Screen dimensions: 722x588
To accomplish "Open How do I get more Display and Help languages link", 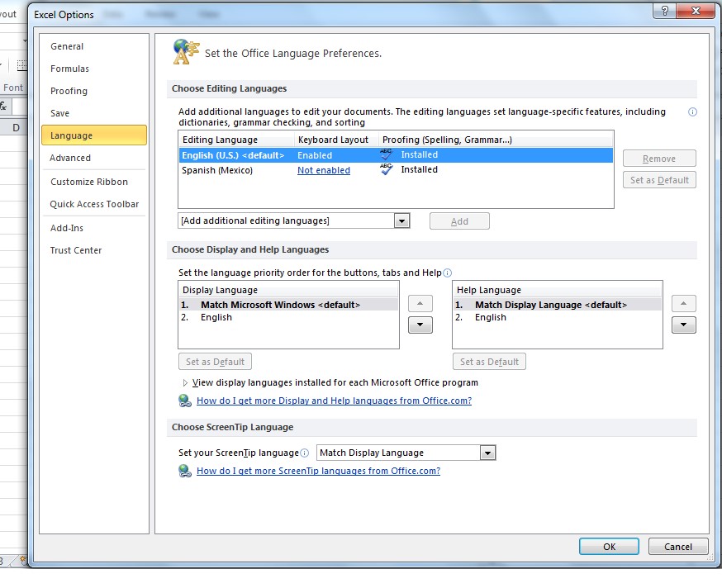I will pos(335,401).
